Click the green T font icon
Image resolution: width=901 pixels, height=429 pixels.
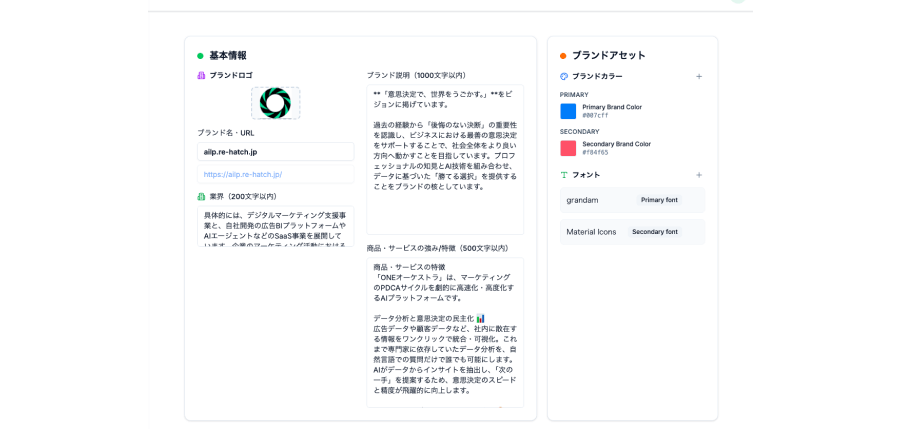coord(564,175)
